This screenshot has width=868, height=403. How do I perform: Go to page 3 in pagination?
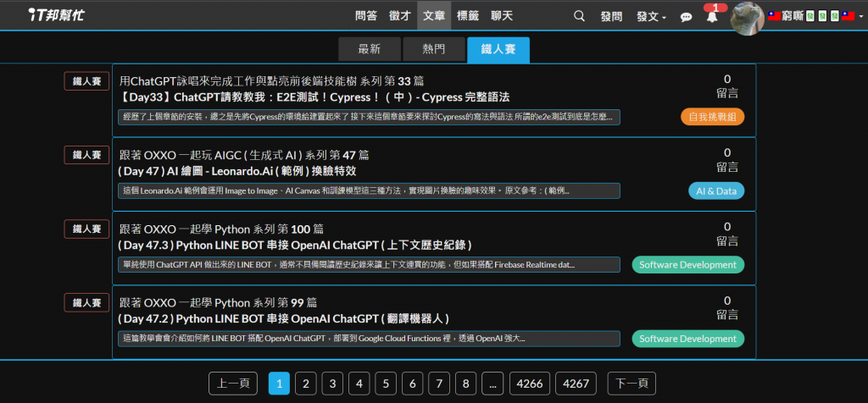[x=332, y=384]
